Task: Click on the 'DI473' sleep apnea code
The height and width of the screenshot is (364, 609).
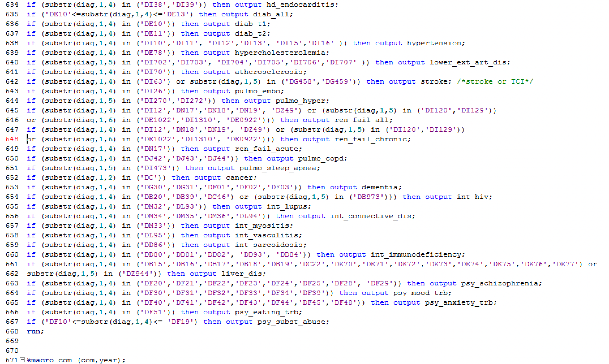Action: pyautogui.click(x=155, y=168)
